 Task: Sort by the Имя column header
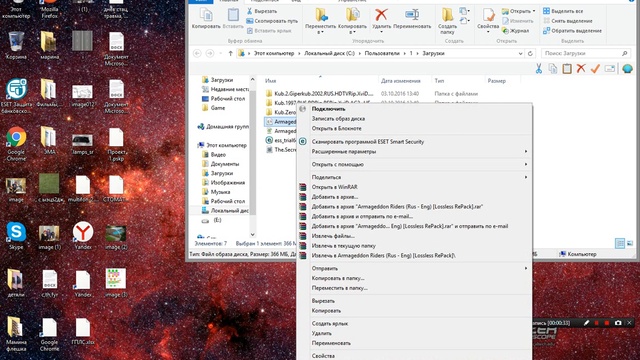(271, 81)
